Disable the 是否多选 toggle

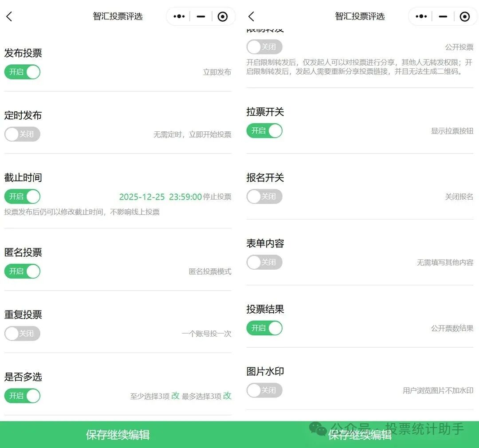click(22, 396)
